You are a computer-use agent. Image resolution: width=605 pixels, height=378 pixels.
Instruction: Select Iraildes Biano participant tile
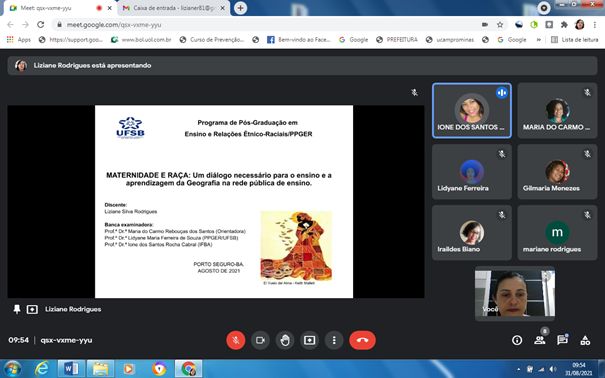pos(472,233)
